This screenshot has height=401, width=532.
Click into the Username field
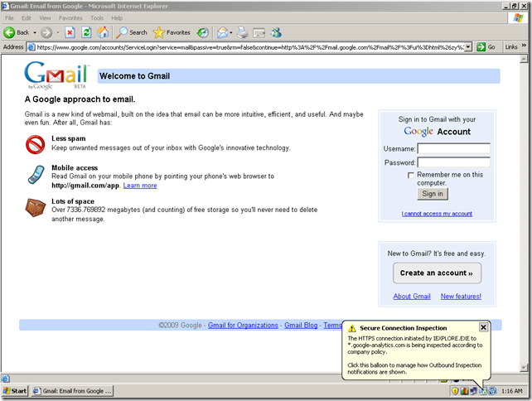(x=453, y=148)
